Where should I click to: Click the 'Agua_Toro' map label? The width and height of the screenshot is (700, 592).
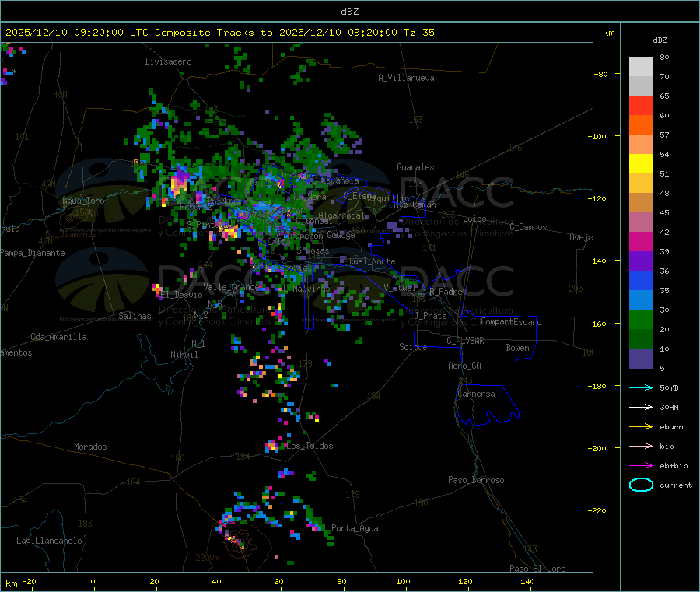(83, 201)
